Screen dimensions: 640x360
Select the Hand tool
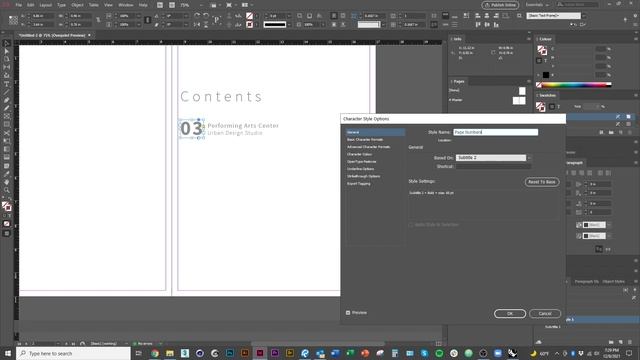[x=7, y=182]
